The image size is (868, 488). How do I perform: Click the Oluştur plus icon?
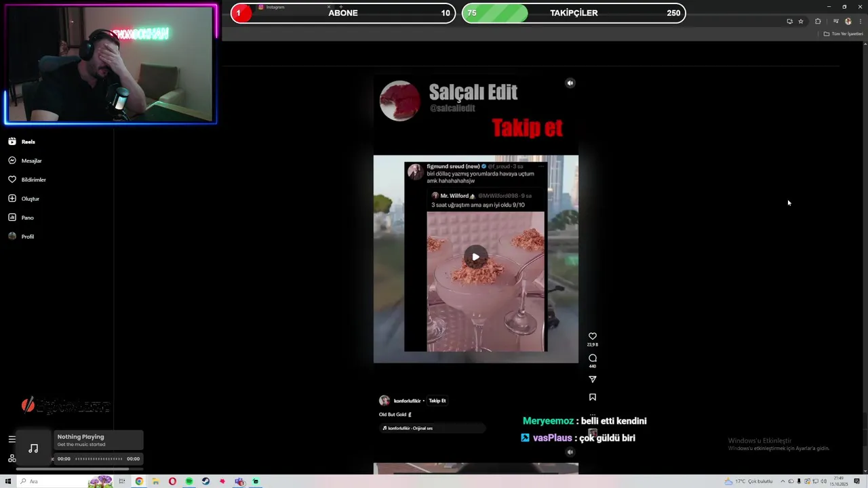coord(12,199)
